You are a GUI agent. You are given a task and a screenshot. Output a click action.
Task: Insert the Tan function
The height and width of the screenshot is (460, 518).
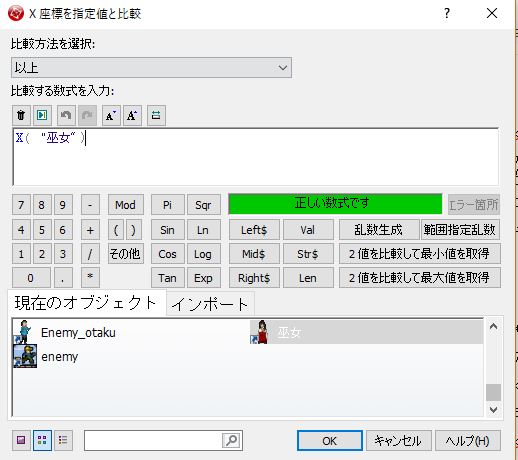[x=167, y=278]
